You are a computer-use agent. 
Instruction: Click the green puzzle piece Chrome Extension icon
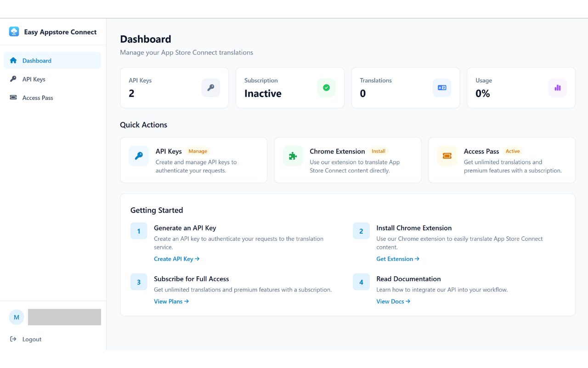tap(293, 156)
